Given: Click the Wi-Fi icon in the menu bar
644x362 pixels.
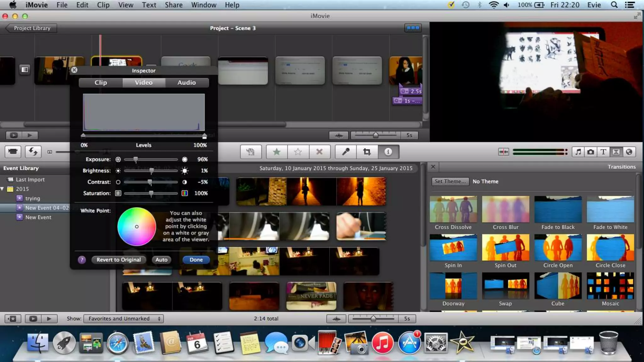Looking at the screenshot, I should click(x=494, y=5).
